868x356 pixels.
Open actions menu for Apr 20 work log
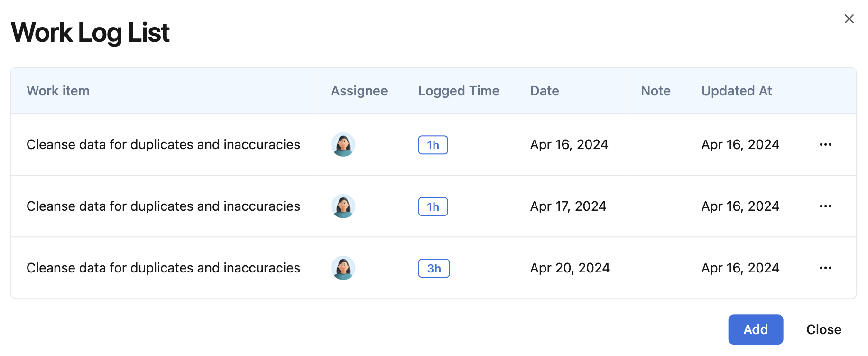click(x=826, y=268)
